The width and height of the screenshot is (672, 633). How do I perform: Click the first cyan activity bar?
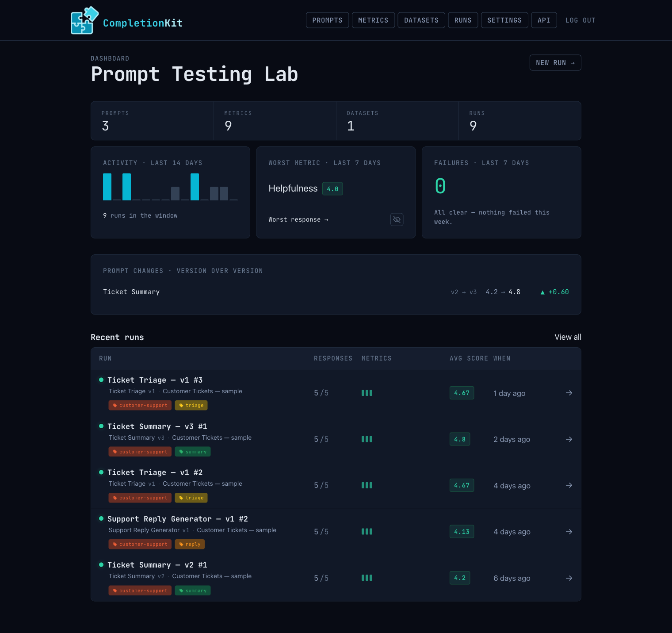(x=107, y=187)
